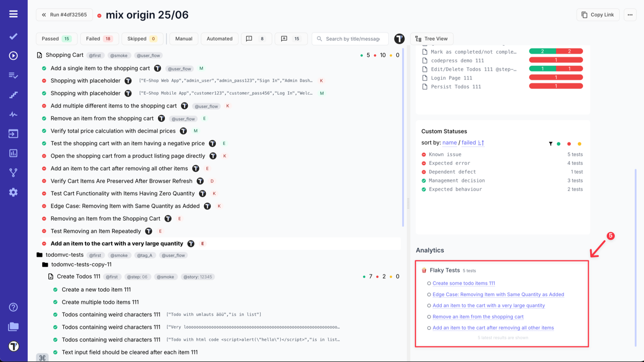This screenshot has width=644, height=362.
Task: Open the Reports bar chart sidebar icon
Action: coord(13,153)
